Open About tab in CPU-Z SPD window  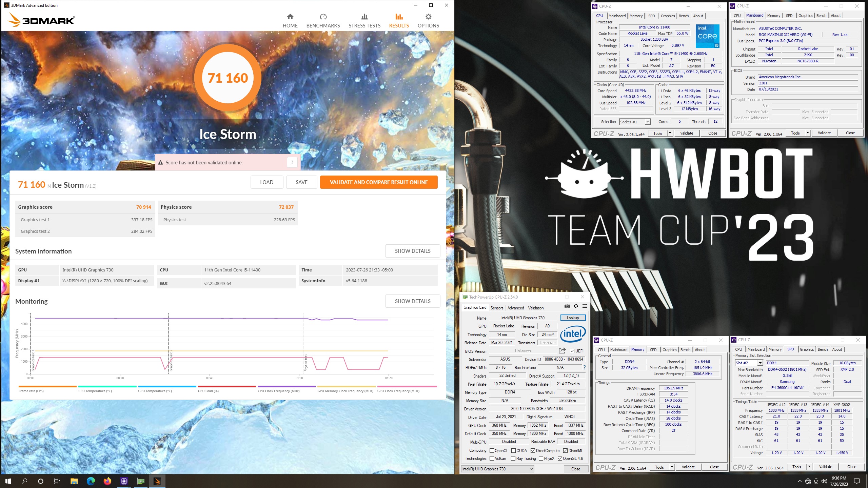837,349
